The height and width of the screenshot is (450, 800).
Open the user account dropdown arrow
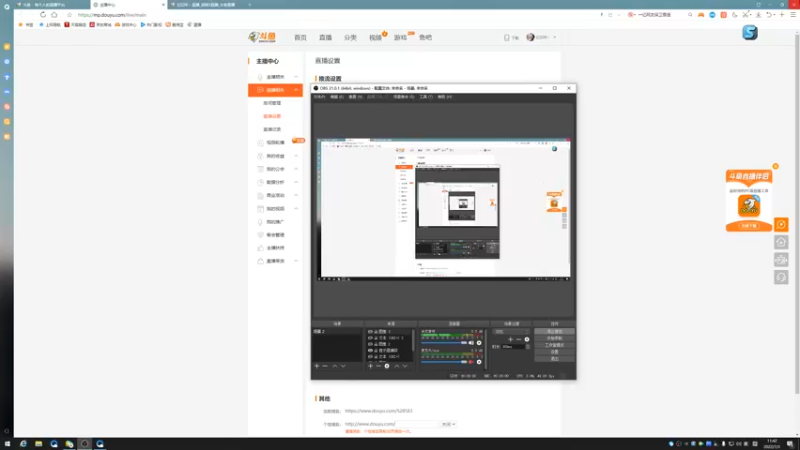555,37
